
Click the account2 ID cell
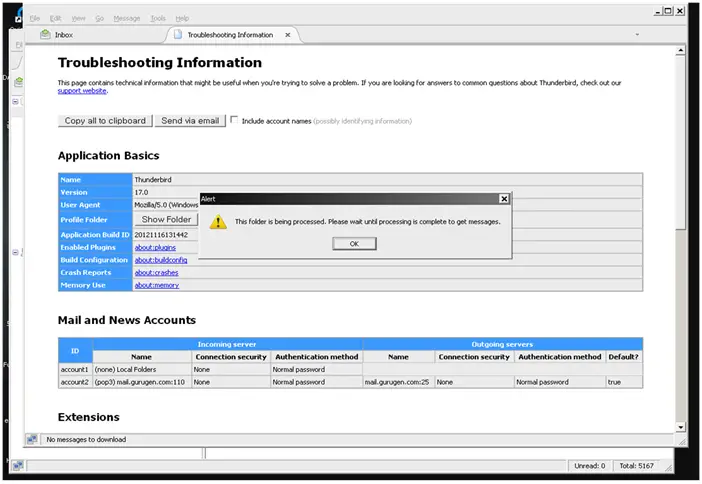[75, 382]
